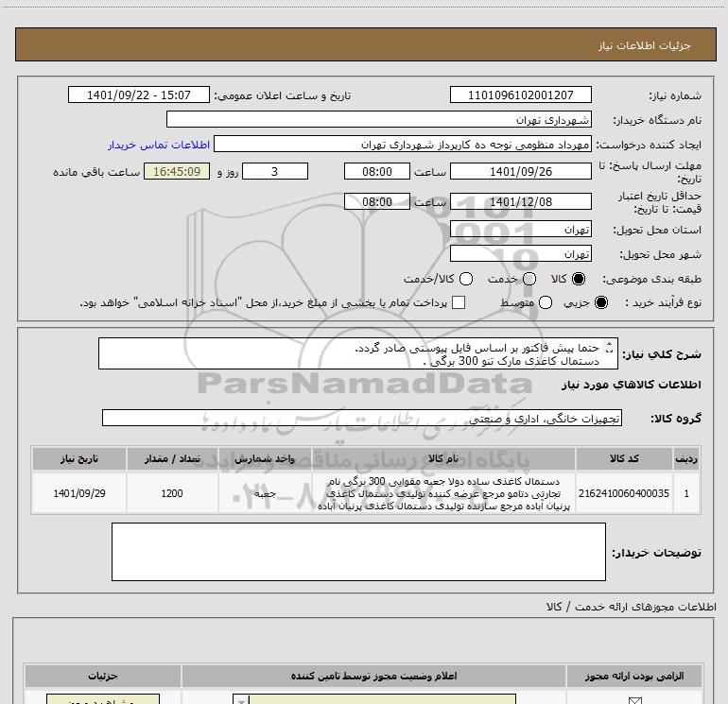
Task: Click the requester name field مهرداد منظومی
Action: click(403, 145)
